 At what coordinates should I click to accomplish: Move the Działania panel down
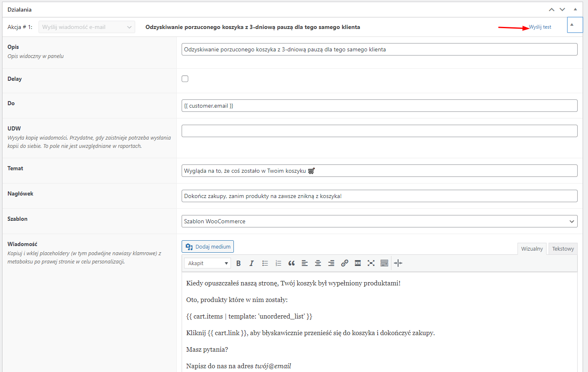562,10
